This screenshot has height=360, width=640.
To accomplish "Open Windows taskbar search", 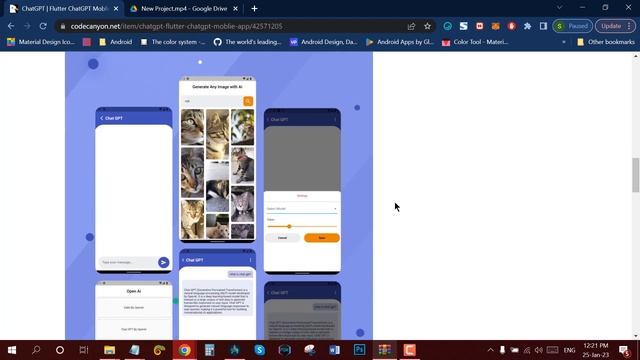I will click(36, 350).
